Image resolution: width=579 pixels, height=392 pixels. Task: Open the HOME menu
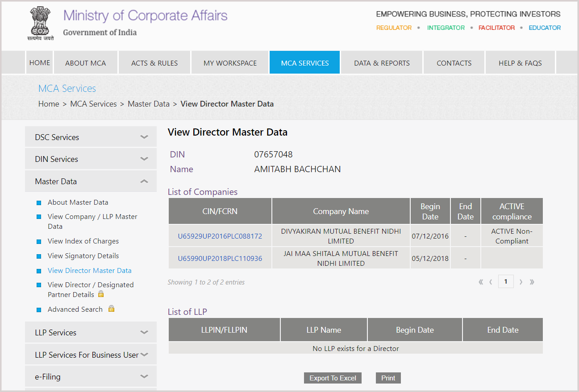point(40,62)
